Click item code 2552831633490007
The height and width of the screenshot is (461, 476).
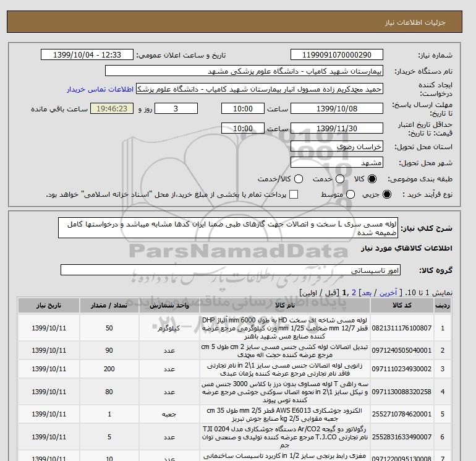[402, 437]
